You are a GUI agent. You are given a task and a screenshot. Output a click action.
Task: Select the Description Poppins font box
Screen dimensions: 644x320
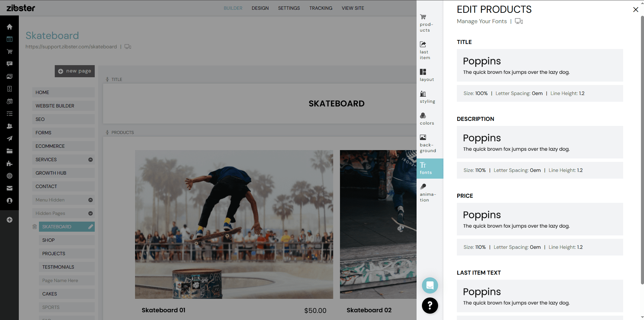540,142
